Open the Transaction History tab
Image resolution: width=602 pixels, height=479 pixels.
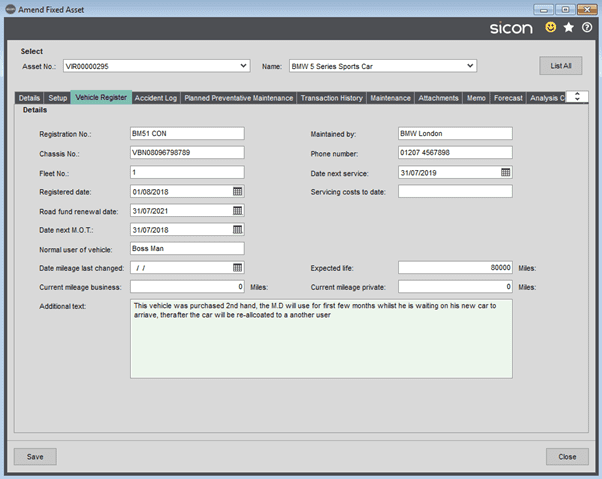coord(331,98)
